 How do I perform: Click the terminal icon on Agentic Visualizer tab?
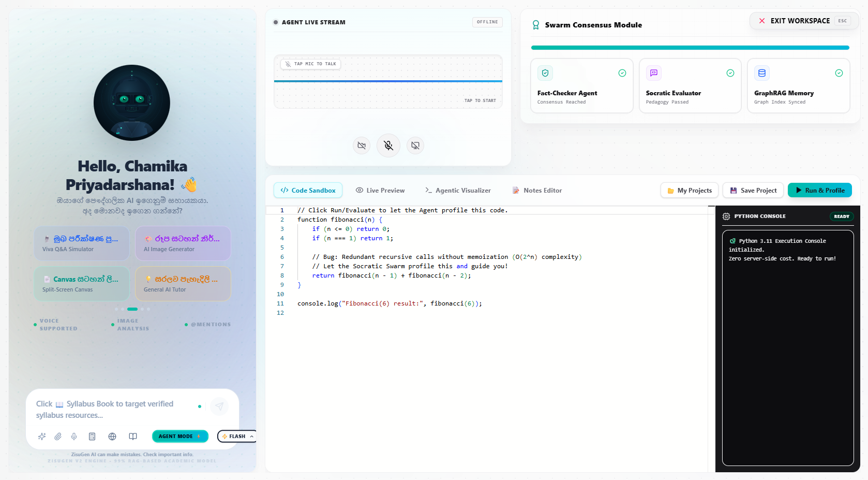(x=428, y=190)
